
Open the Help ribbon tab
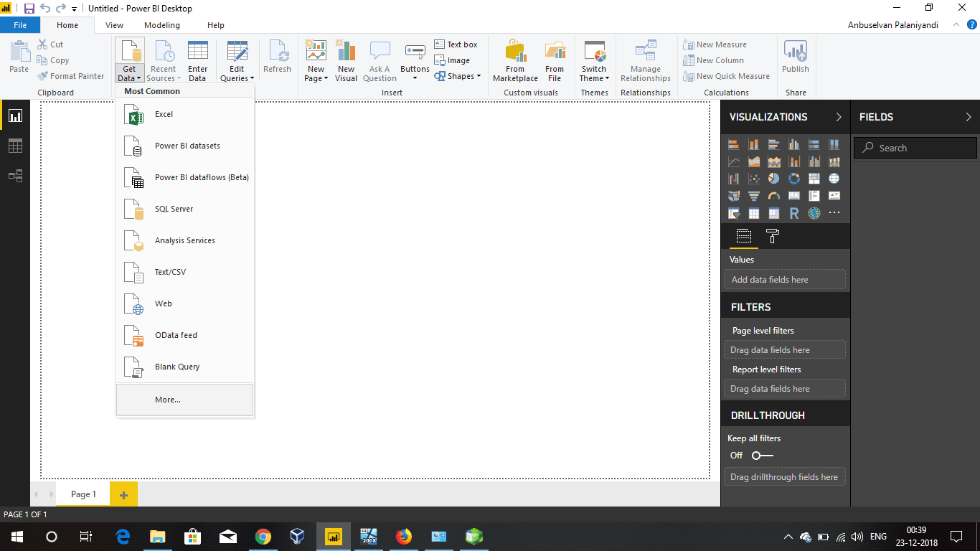click(216, 25)
